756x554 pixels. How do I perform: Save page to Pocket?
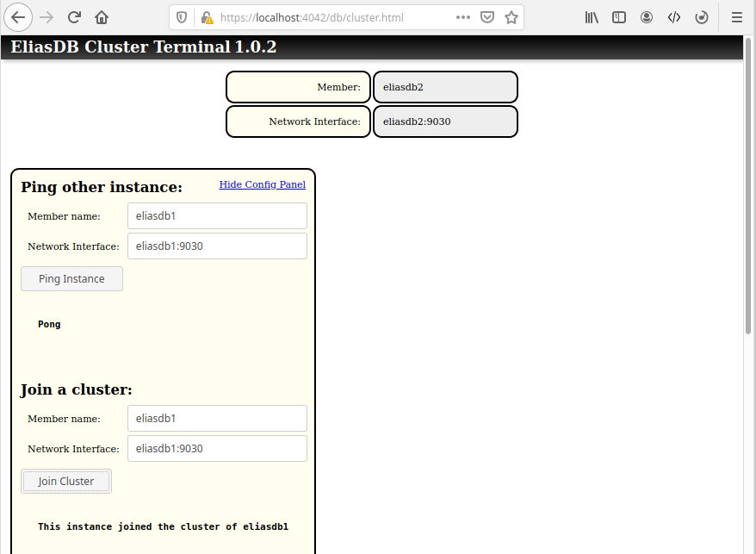487,17
